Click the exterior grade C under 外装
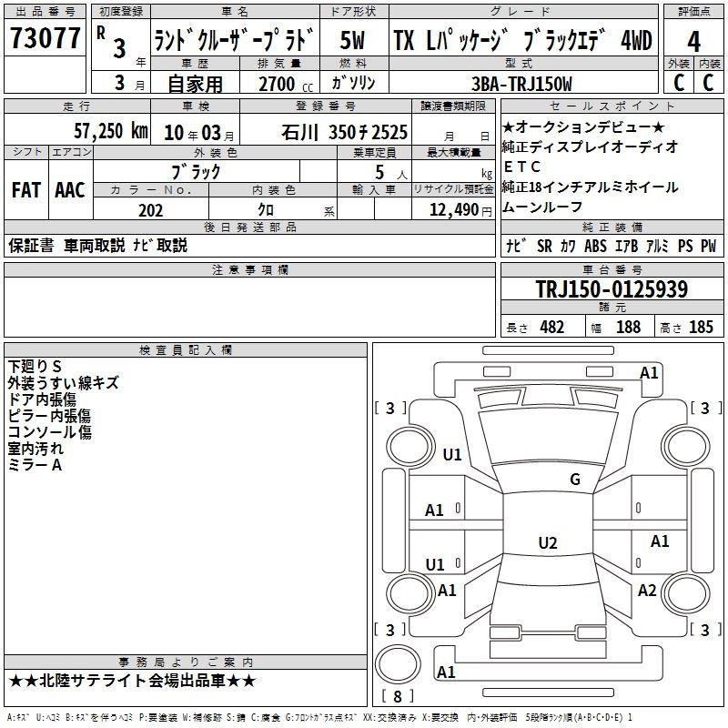 pos(679,83)
